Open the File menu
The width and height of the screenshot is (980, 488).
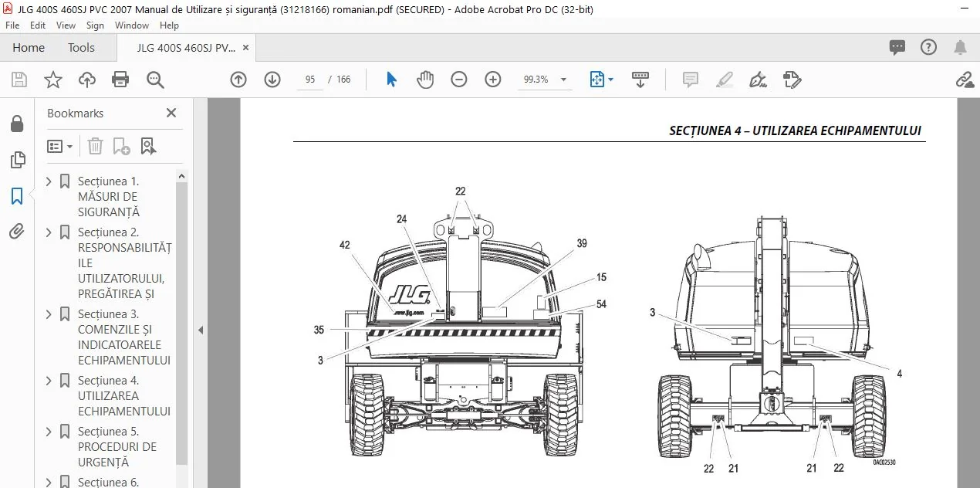point(12,25)
